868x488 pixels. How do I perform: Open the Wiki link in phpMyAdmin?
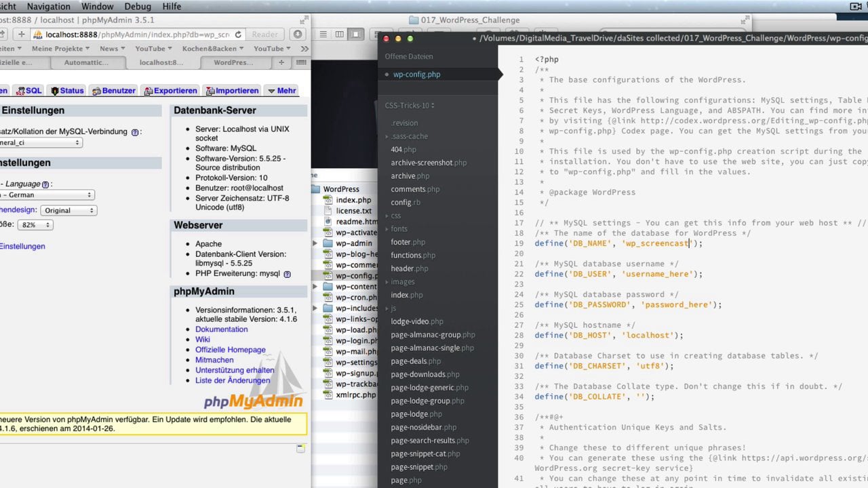203,340
